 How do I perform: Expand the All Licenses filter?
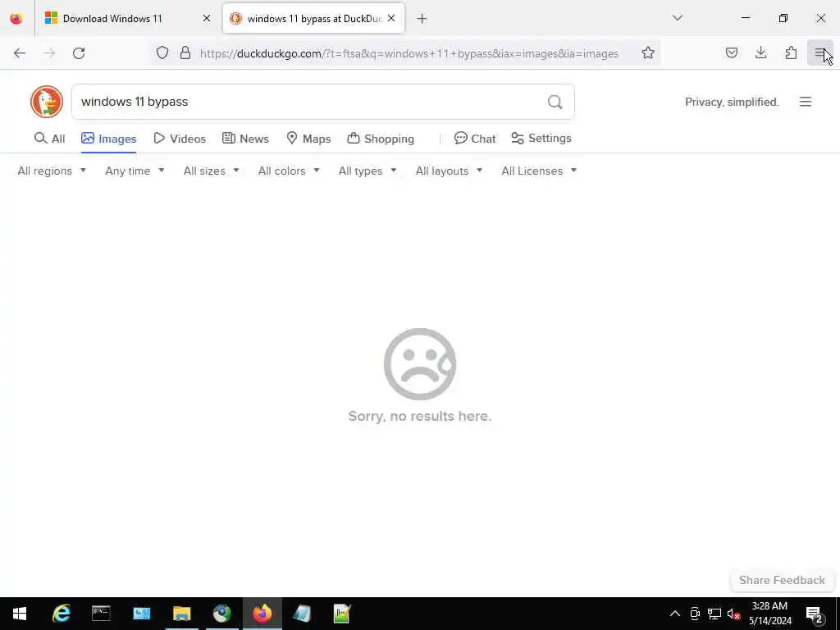click(539, 171)
